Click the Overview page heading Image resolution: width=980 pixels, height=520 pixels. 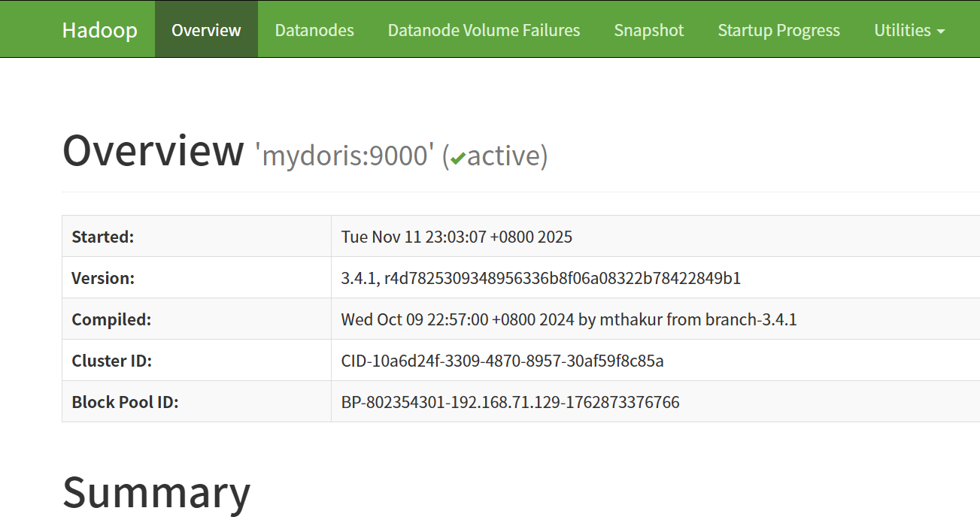153,150
